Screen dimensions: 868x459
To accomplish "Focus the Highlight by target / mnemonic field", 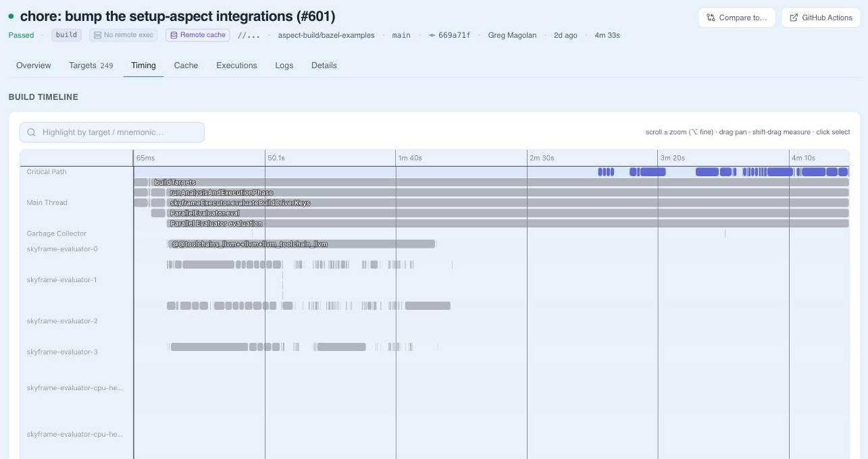I will (x=112, y=132).
